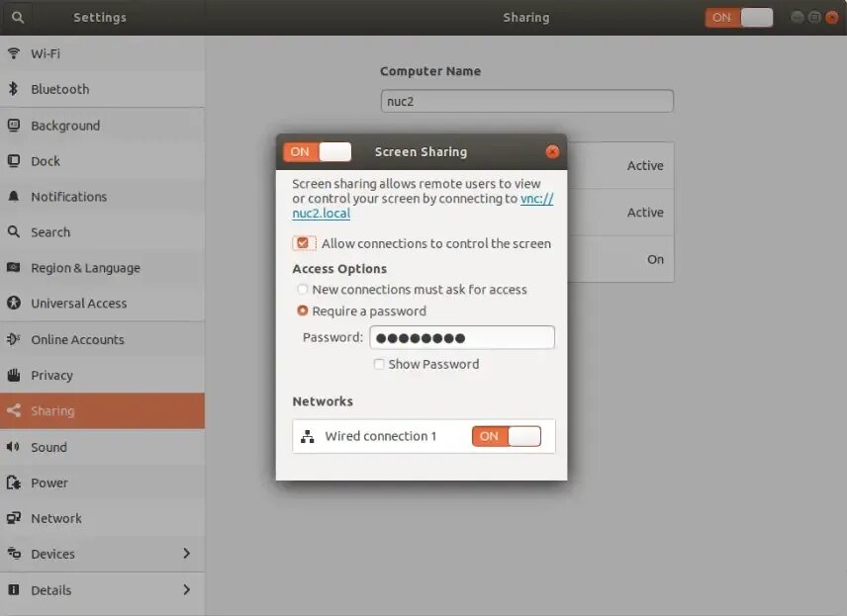The image size is (847, 616).
Task: Click the Devices icon in sidebar
Action: point(14,554)
